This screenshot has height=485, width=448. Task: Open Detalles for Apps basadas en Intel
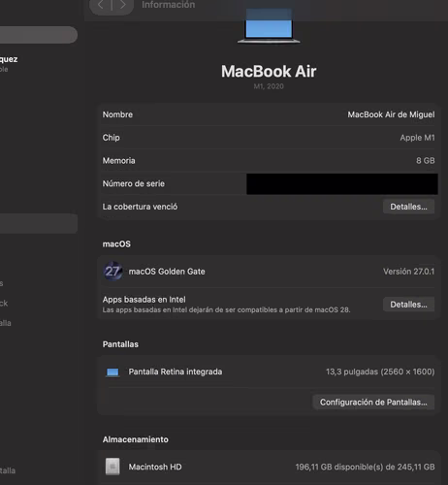(408, 305)
